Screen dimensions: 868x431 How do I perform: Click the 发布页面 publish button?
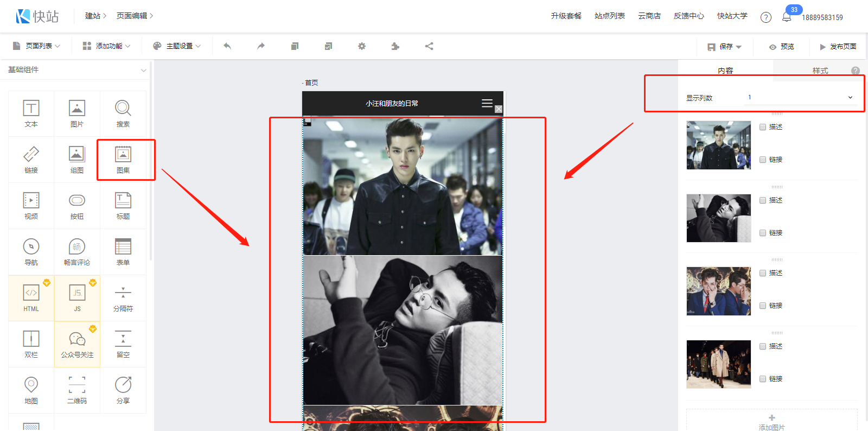[x=838, y=47]
